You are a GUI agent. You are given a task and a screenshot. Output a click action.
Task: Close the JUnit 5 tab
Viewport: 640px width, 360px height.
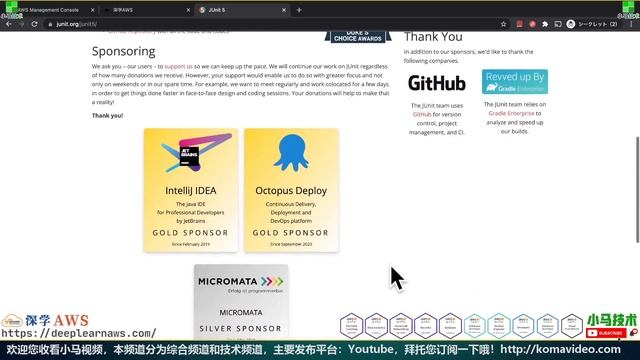pyautogui.click(x=284, y=10)
